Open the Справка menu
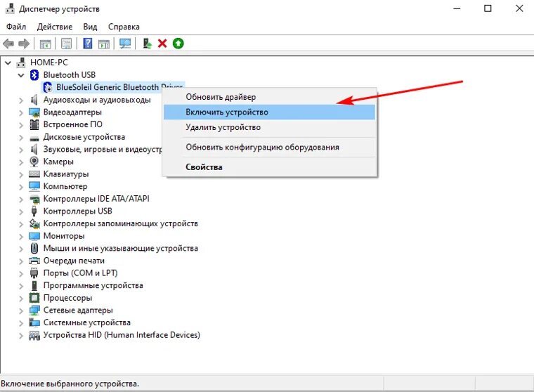 tap(124, 27)
